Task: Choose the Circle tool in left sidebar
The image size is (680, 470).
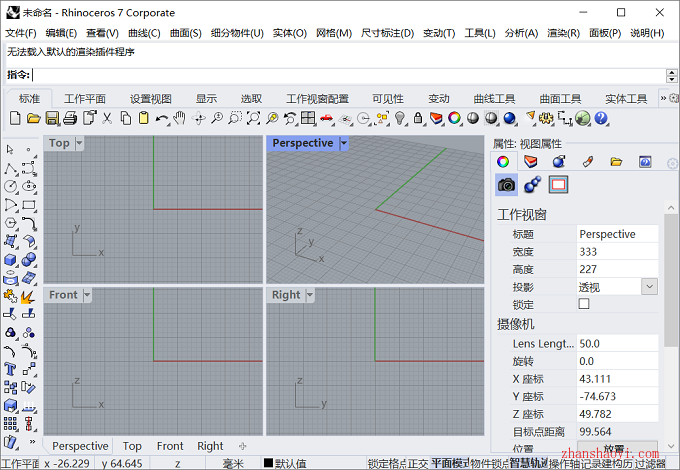Action: (x=10, y=186)
